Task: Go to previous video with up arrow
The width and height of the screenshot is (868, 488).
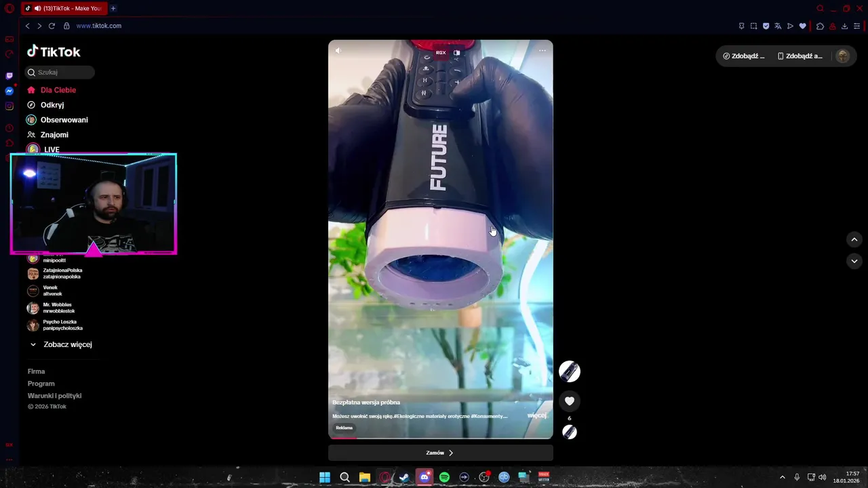Action: (854, 239)
